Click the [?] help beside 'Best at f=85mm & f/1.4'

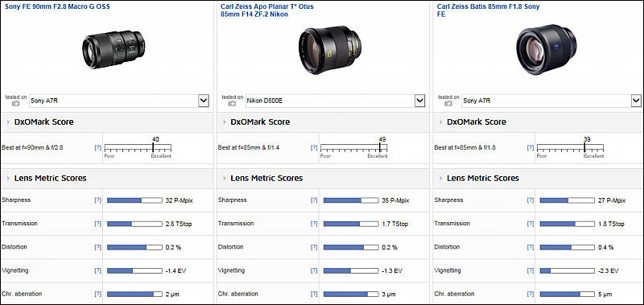(x=314, y=147)
